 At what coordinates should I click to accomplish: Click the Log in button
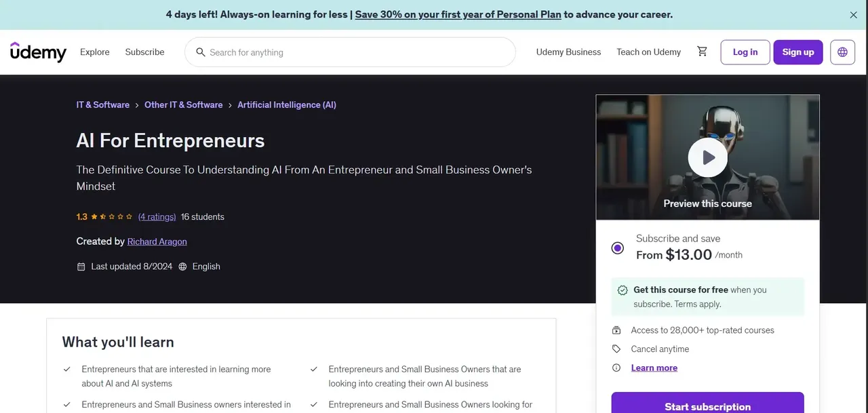coord(745,52)
